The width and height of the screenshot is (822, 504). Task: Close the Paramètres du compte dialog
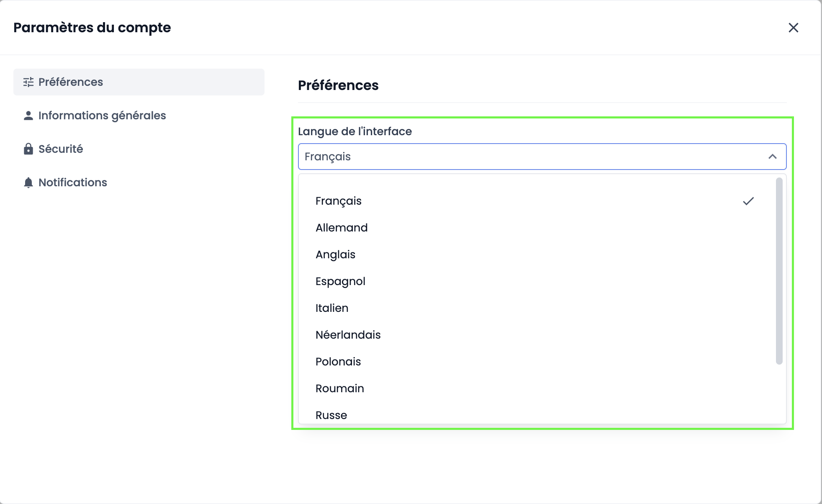coord(793,28)
